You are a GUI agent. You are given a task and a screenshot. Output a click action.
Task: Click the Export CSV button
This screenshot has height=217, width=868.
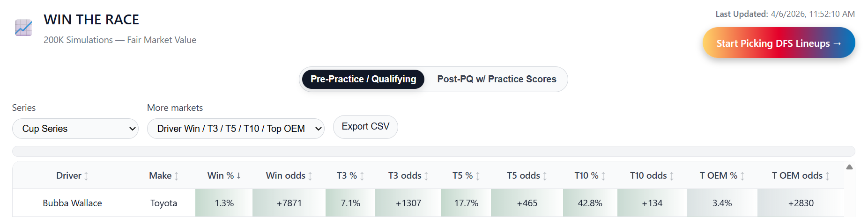(x=365, y=127)
